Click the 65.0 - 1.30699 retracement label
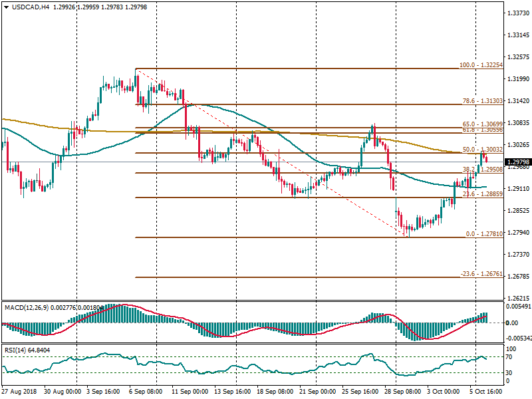532x399 pixels. (x=481, y=124)
